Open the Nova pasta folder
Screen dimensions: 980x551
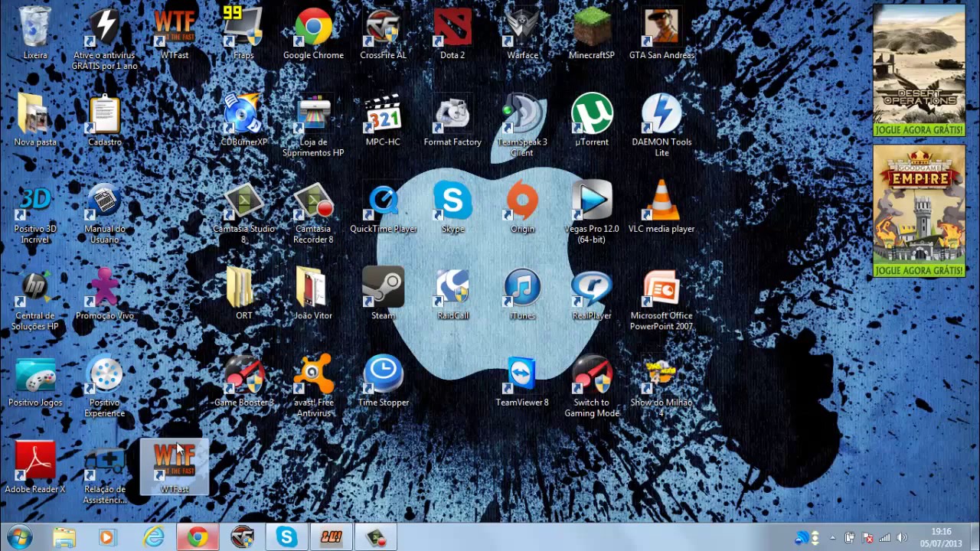coord(35,119)
